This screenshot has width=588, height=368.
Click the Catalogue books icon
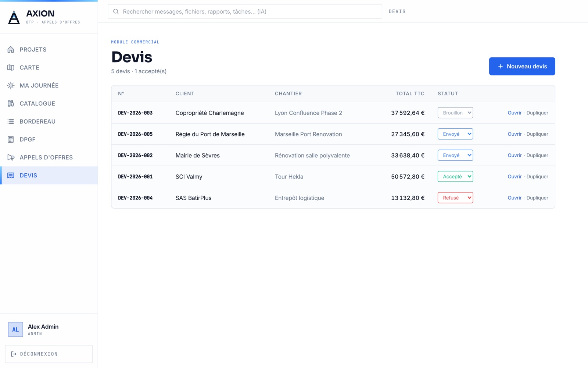pyautogui.click(x=11, y=103)
